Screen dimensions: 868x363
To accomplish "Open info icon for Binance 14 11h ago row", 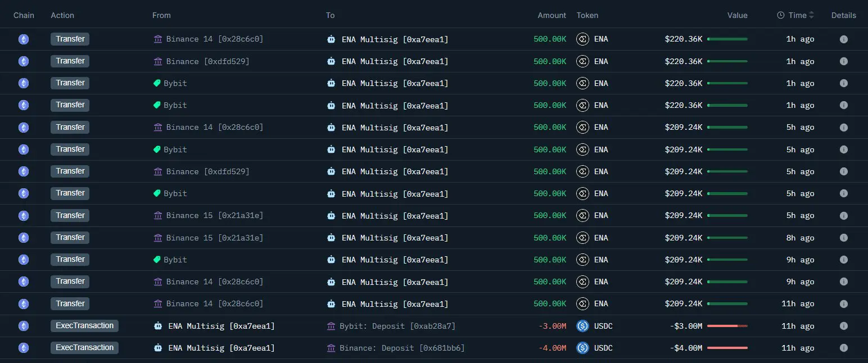I will tap(843, 304).
